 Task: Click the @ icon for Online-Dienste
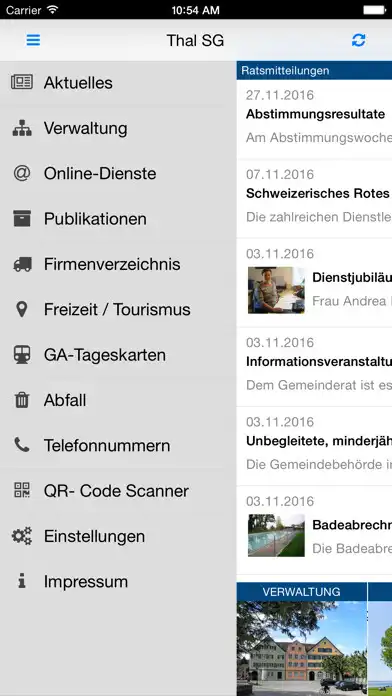tap(22, 174)
